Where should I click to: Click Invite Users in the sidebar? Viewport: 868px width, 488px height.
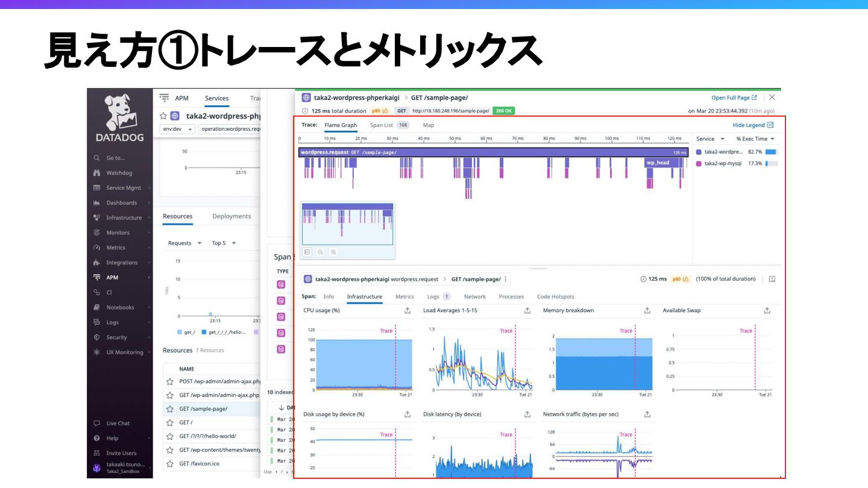(121, 453)
